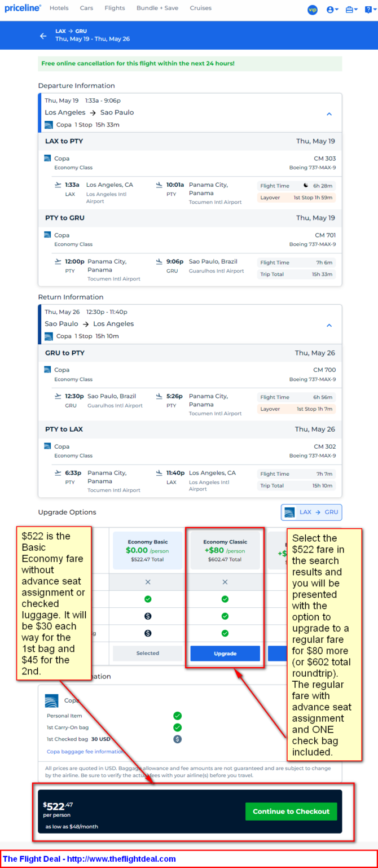Viewport: 378px width, 868px height.
Task: Click the top dollar fee icon under Economy Basic
Action: click(x=148, y=616)
